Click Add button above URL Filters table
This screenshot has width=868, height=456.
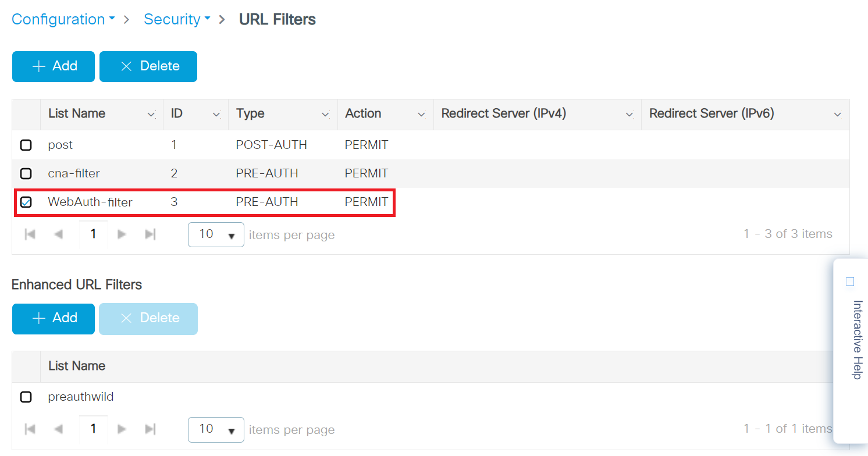click(54, 66)
